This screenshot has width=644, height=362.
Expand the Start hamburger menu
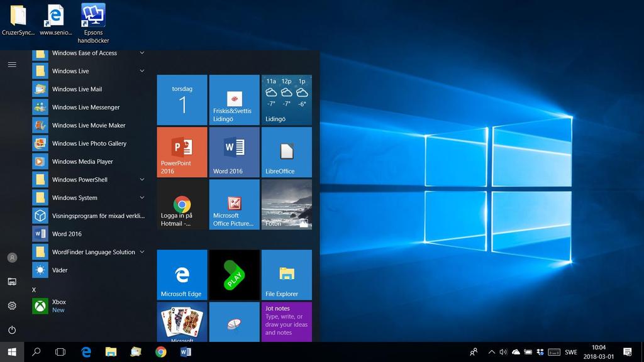(x=12, y=65)
